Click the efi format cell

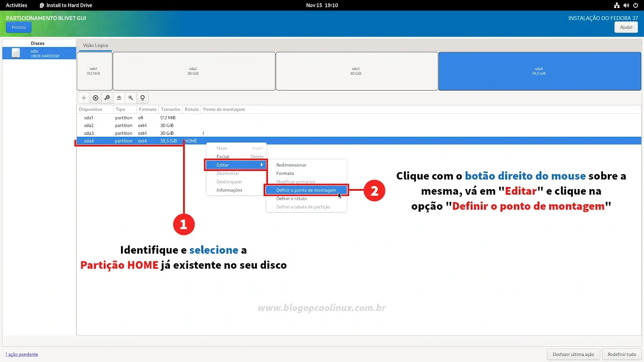click(x=140, y=118)
